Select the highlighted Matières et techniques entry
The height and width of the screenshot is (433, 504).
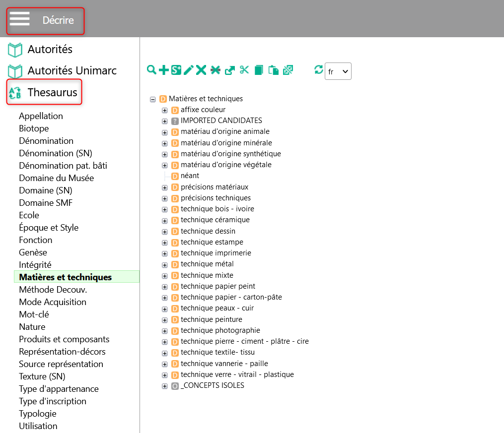[77, 277]
